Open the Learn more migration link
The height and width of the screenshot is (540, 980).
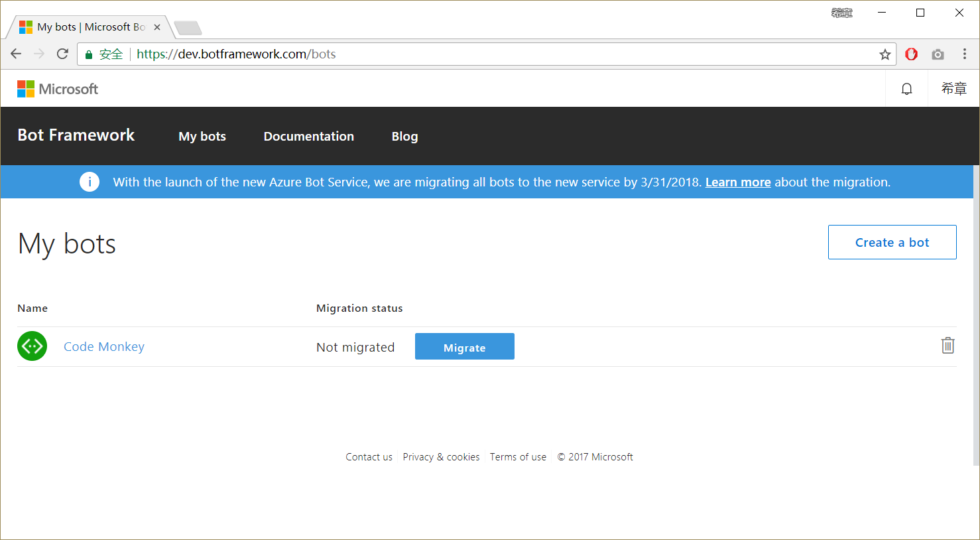[737, 182]
